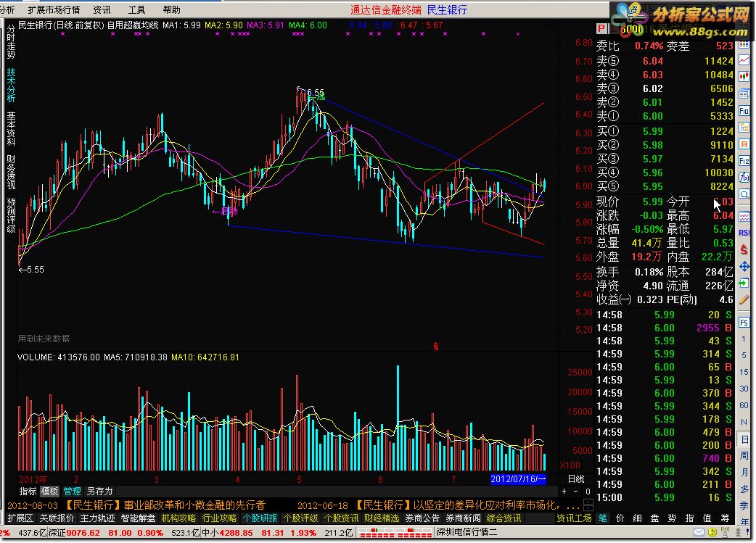756x543 pixels.
Task: Click the minus zoom button beside 日线
Action: pyautogui.click(x=575, y=492)
